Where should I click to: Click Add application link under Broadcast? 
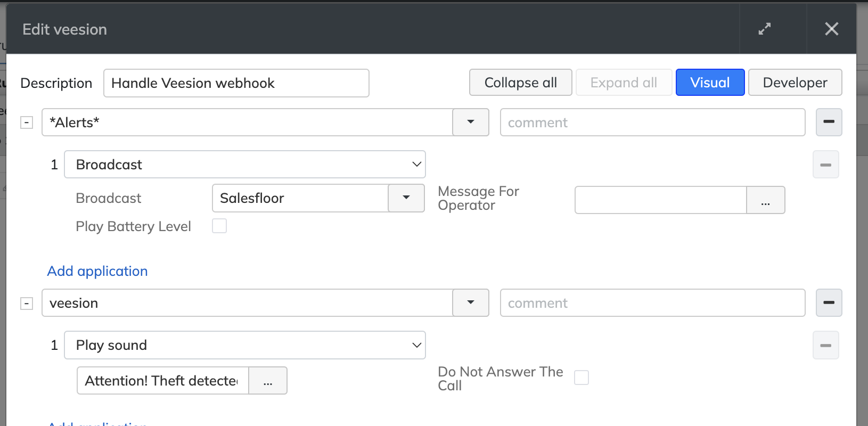(97, 271)
